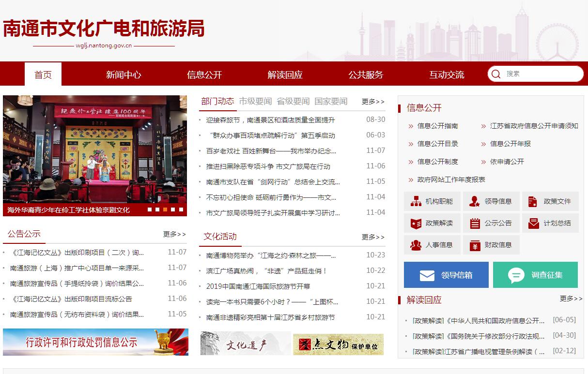Switch to the 部门动态 tab

(x=217, y=101)
